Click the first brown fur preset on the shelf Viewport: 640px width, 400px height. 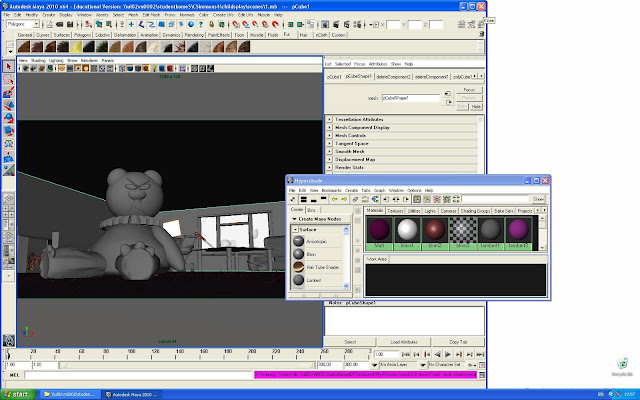tap(24, 47)
